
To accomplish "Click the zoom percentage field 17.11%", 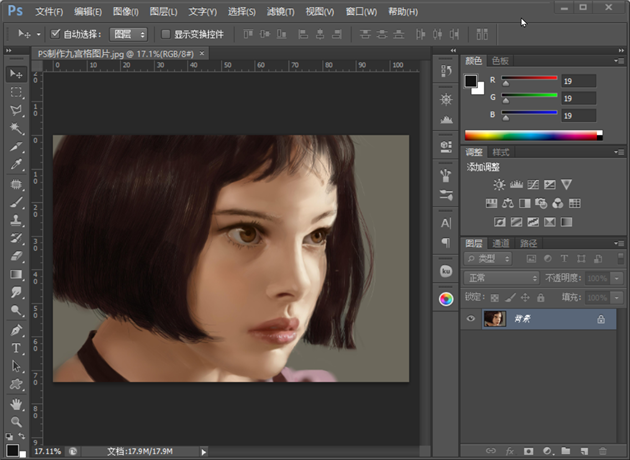I will [x=47, y=452].
